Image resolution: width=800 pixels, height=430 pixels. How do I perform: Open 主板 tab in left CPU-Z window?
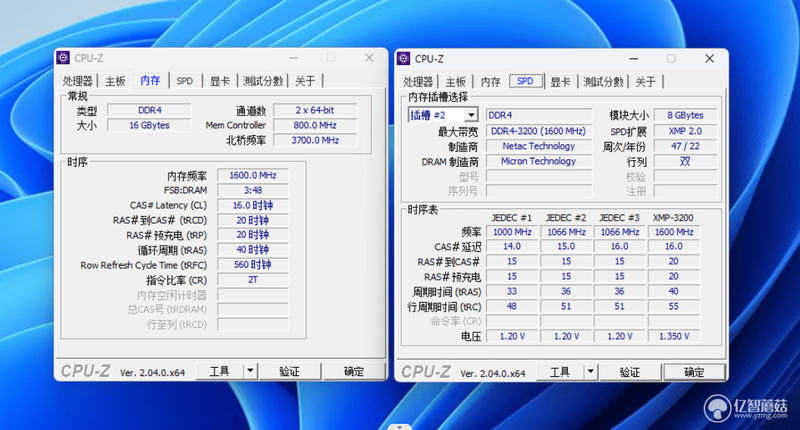[x=115, y=81]
